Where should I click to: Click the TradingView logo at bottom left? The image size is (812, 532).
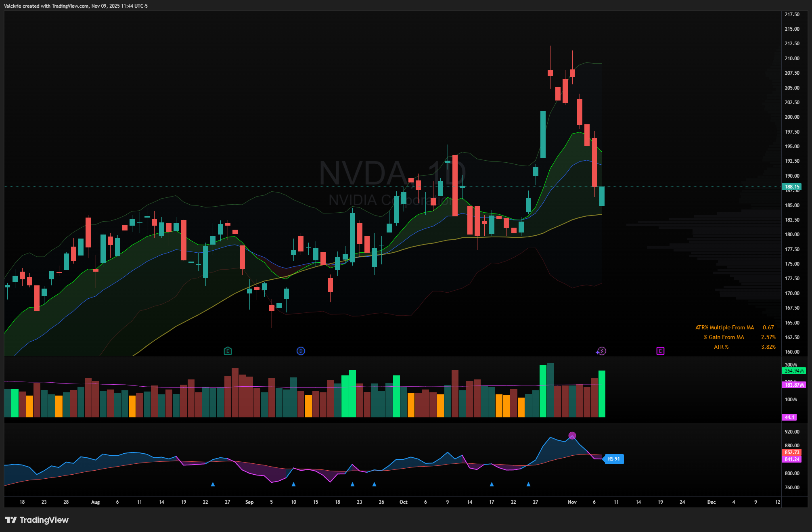click(x=37, y=519)
